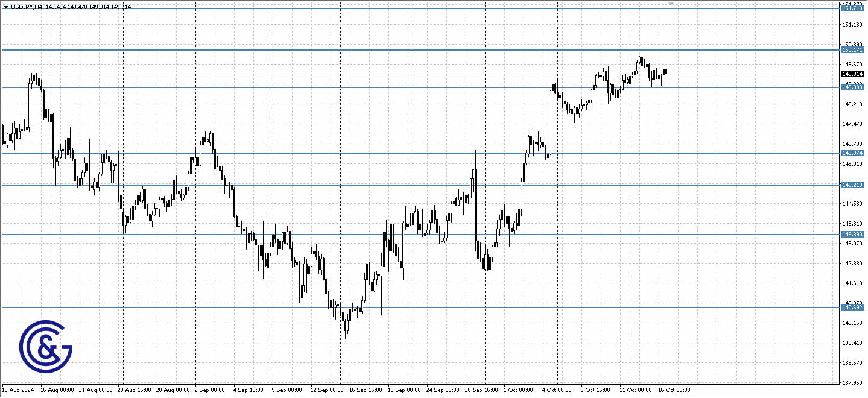Screen dimensions: 868x398
Task: Expand the USDJPY,H4 chart title dropdown triangle
Action: point(6,7)
